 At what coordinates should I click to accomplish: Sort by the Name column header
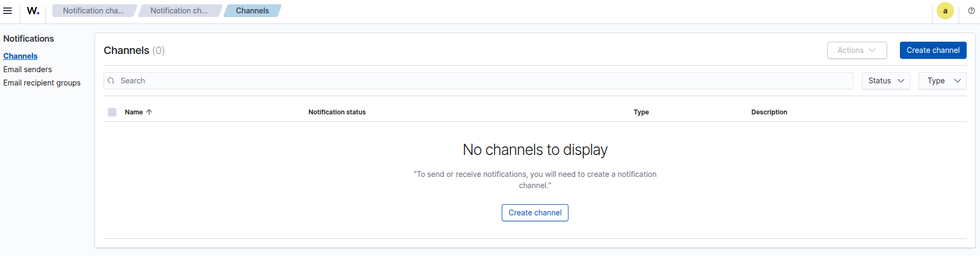click(133, 112)
